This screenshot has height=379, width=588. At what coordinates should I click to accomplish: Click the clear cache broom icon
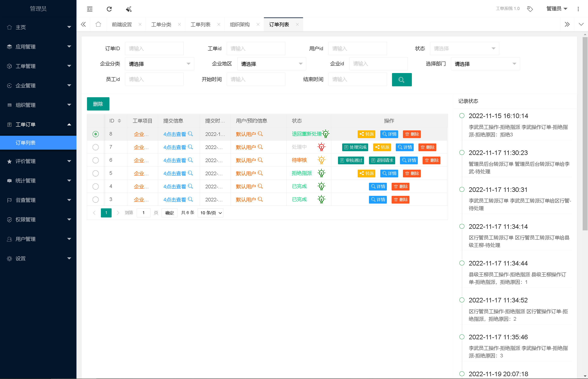[x=129, y=9]
